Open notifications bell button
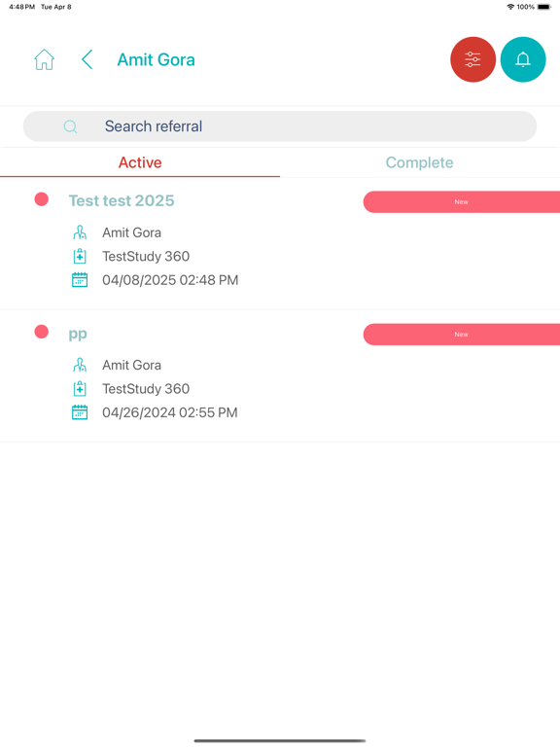 click(523, 59)
